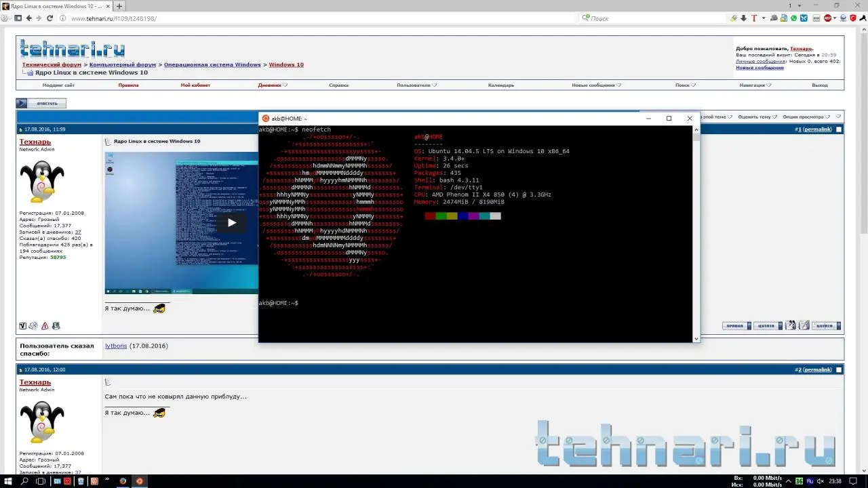868x488 pixels.
Task: Tick the checkbox on post #2 header
Action: point(839,370)
